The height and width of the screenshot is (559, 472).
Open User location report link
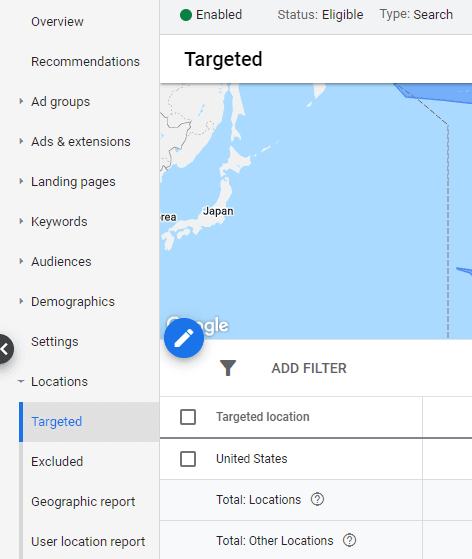pyautogui.click(x=88, y=542)
